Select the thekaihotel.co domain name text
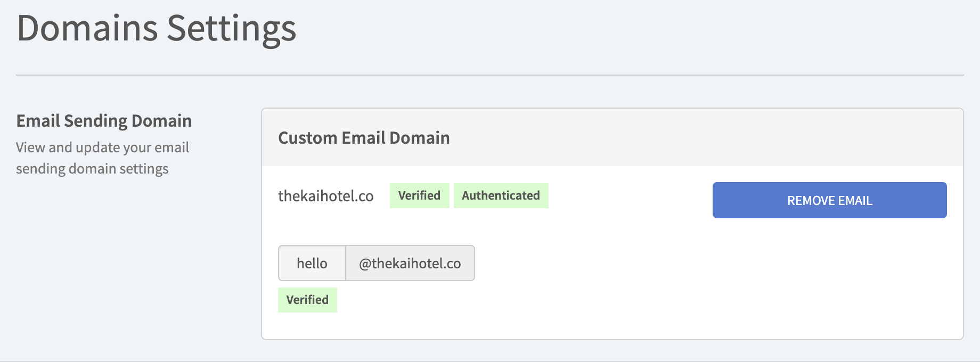The width and height of the screenshot is (980, 362). click(x=325, y=196)
